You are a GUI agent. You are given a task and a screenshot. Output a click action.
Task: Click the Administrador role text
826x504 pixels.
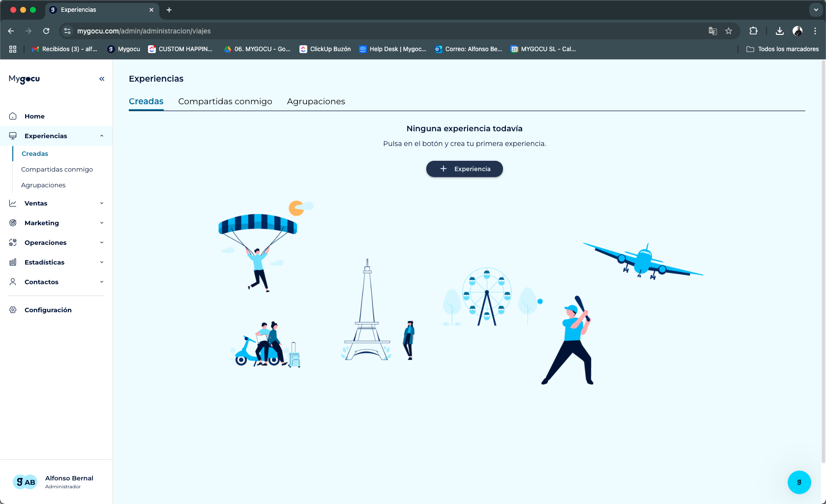63,487
